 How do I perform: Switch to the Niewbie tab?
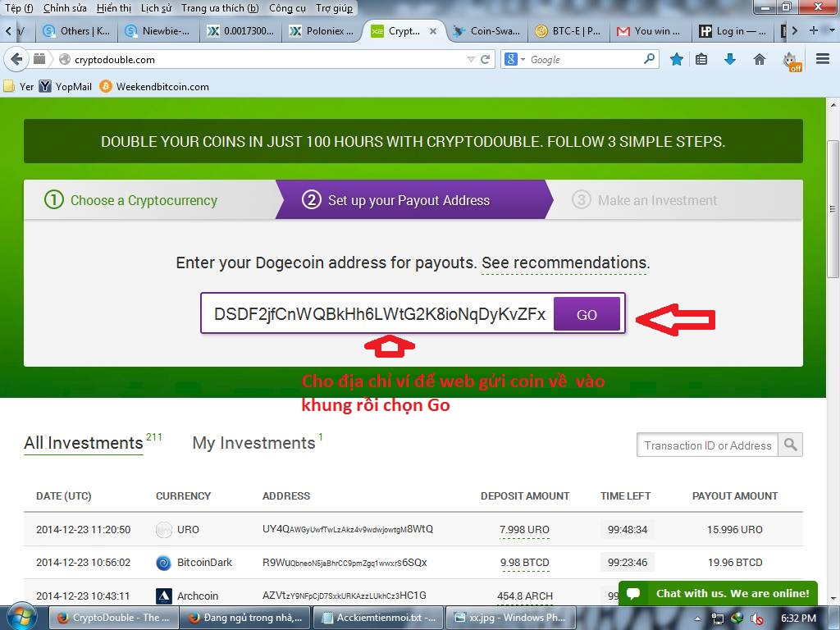pos(158,31)
